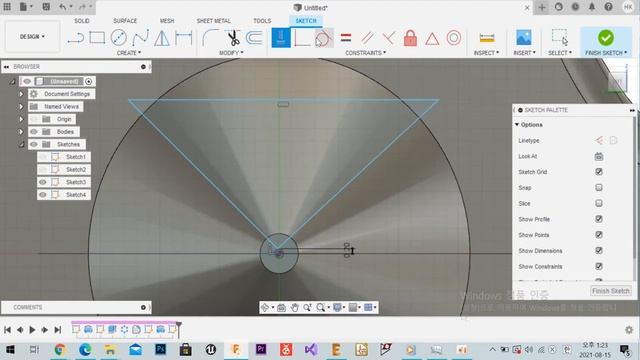
Task: Enable the Slice checkbox
Action: [x=599, y=203]
